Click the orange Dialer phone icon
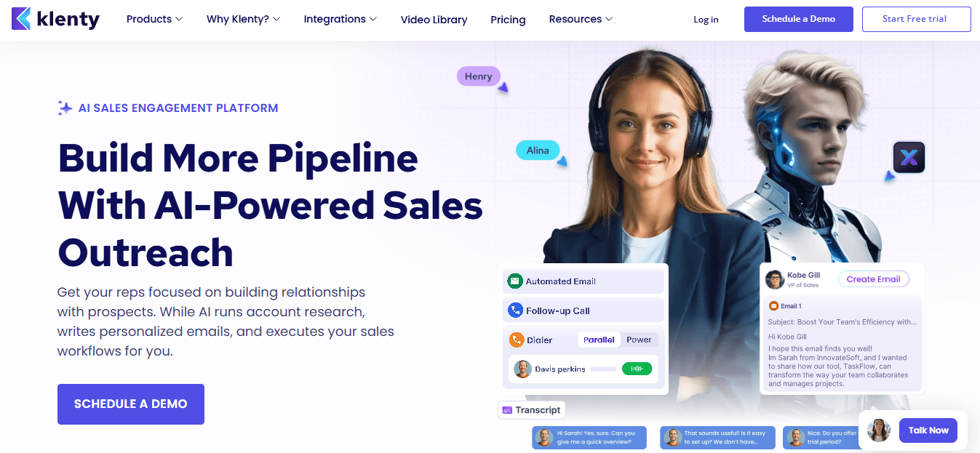Image resolution: width=980 pixels, height=453 pixels. coord(517,340)
